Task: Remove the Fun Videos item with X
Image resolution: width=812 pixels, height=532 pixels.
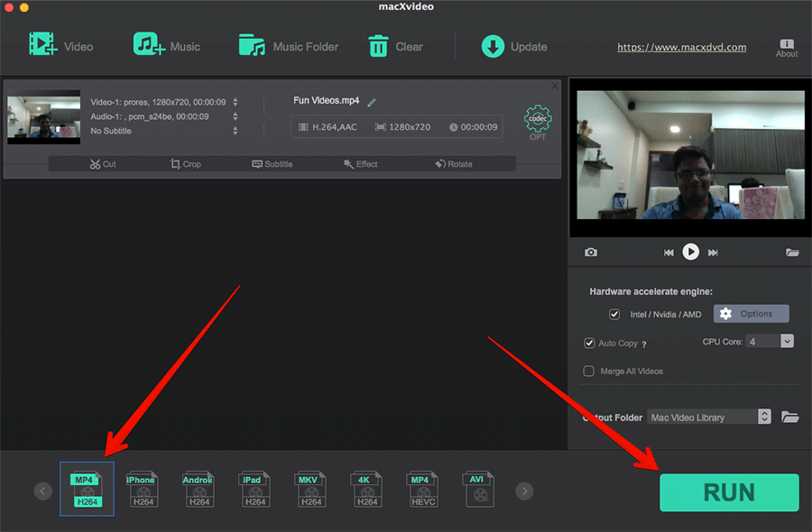Action: click(x=555, y=86)
